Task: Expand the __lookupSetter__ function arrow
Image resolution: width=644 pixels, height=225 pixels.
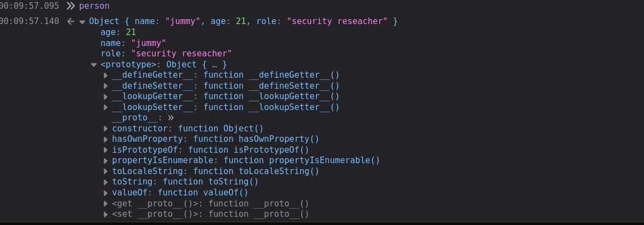Action: (x=105, y=107)
